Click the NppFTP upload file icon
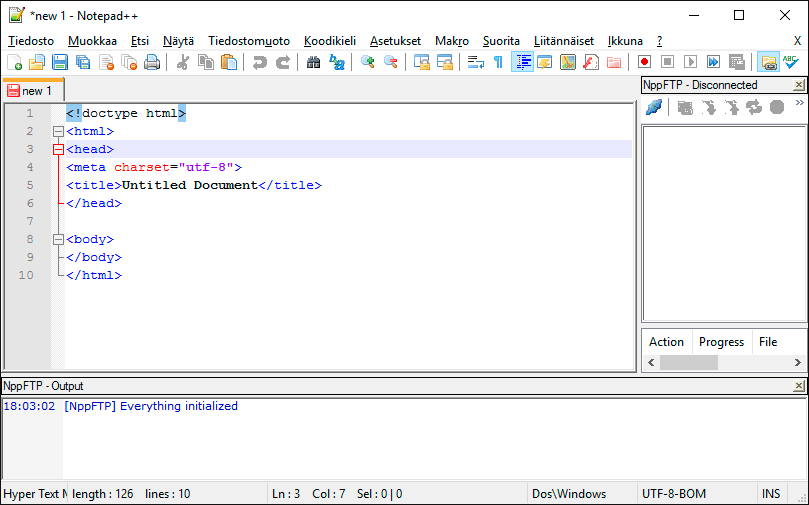Image resolution: width=809 pixels, height=505 pixels. pos(731,107)
